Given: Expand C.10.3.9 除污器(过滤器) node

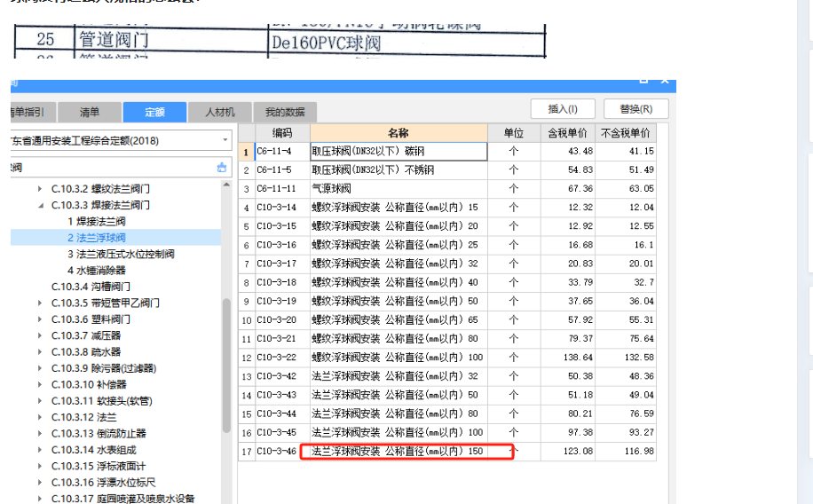Looking at the screenshot, I should point(40,368).
